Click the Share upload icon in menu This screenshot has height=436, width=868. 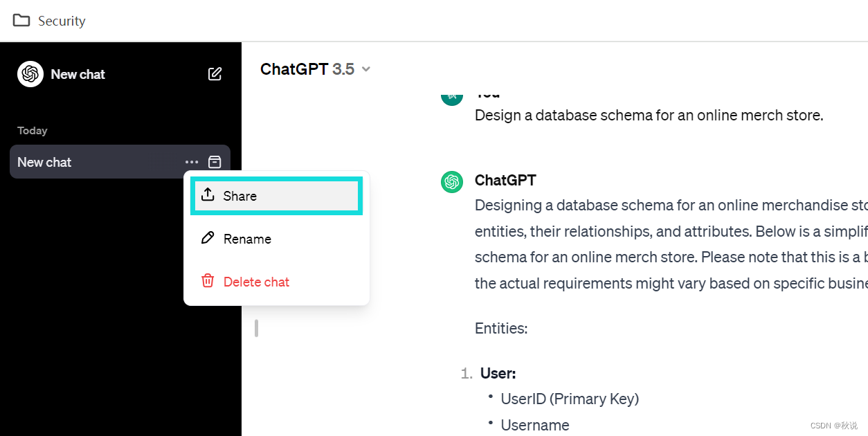[208, 195]
